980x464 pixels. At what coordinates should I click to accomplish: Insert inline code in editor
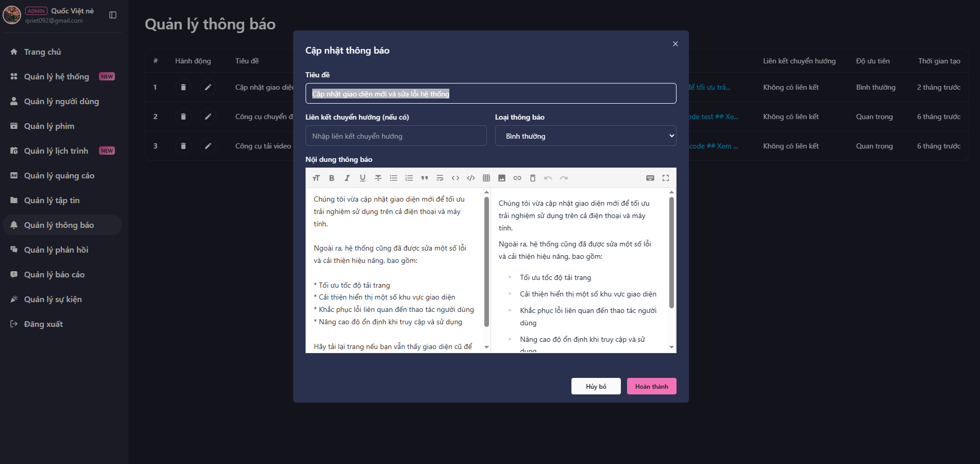455,178
